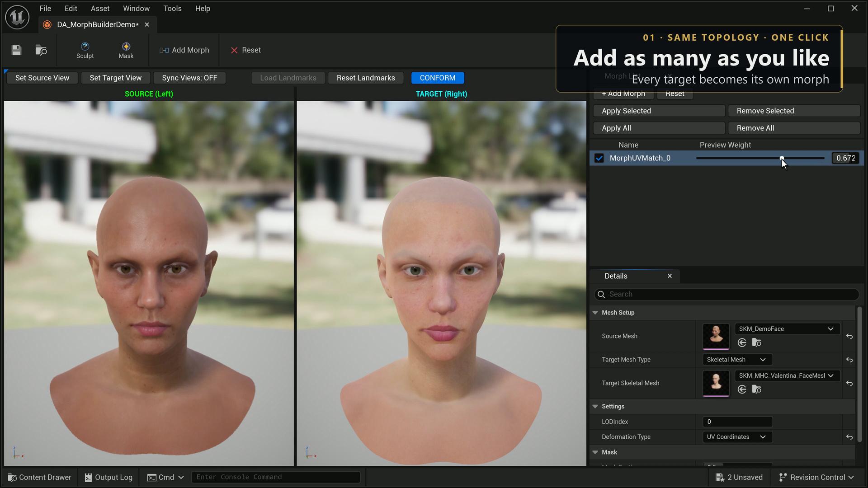Reset Source Mesh to default value
Screen dimensions: 868x488
click(849, 336)
